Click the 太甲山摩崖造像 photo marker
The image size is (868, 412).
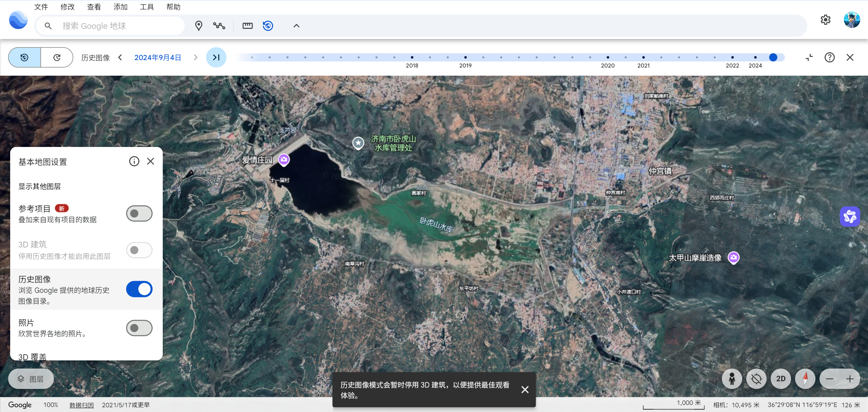click(733, 258)
